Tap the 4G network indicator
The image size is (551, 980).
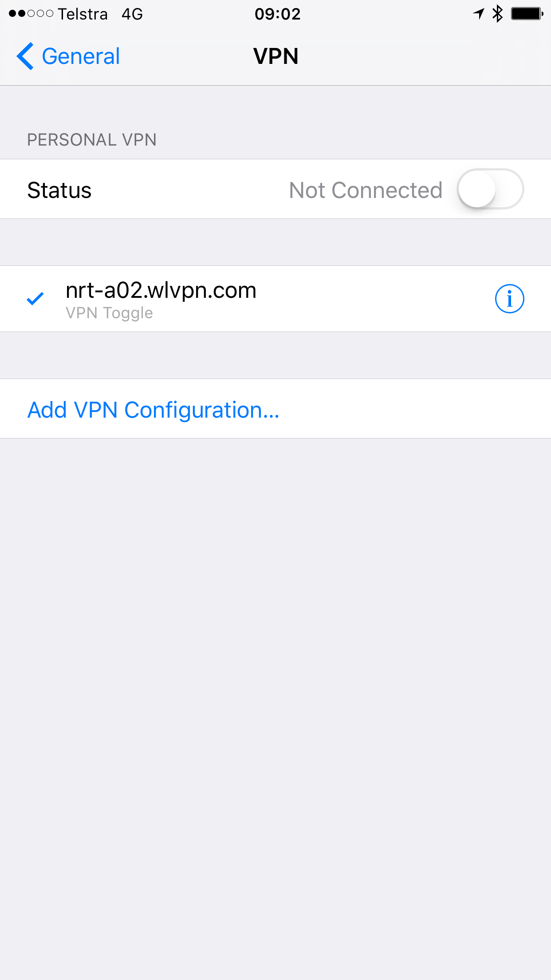tap(132, 14)
